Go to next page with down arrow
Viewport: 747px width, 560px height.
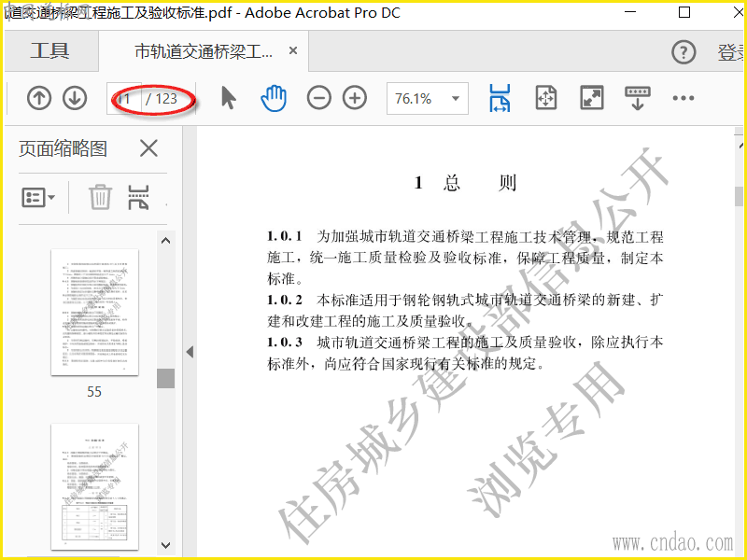click(75, 99)
